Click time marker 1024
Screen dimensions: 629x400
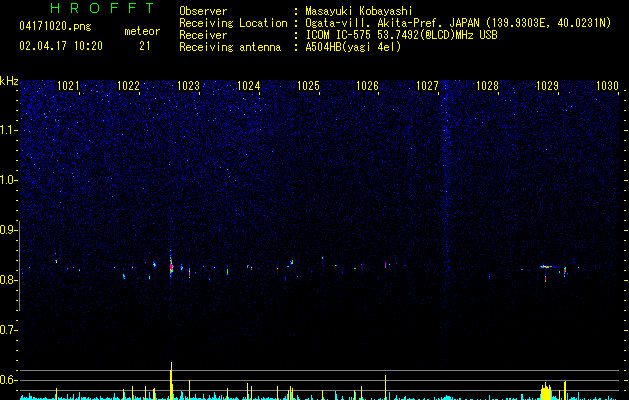tap(248, 86)
